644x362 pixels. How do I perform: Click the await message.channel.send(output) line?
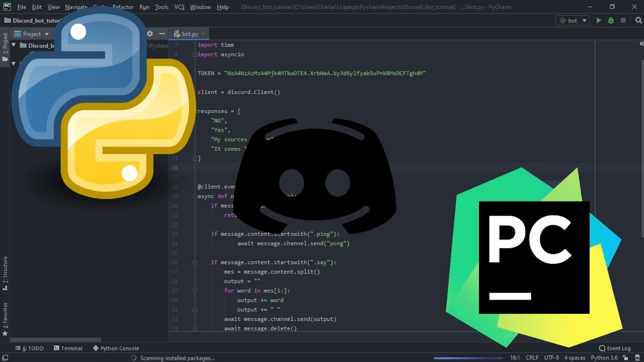click(x=280, y=319)
